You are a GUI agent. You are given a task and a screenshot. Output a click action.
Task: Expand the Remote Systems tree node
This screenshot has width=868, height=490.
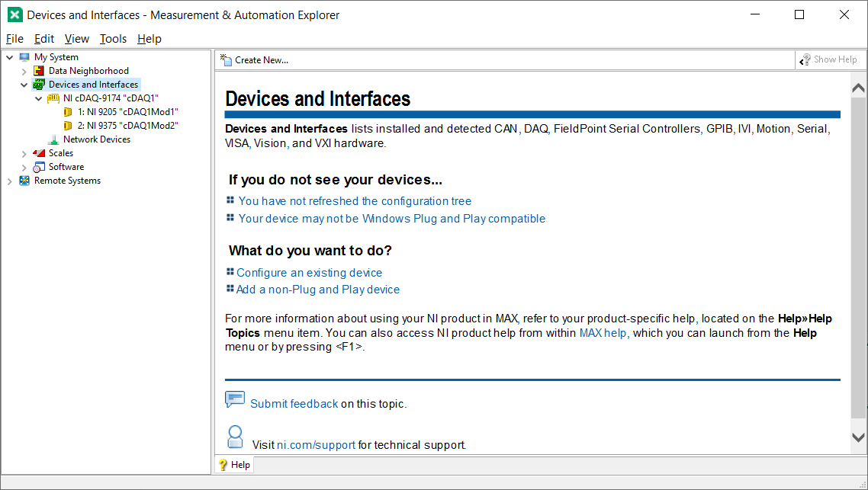tap(9, 181)
